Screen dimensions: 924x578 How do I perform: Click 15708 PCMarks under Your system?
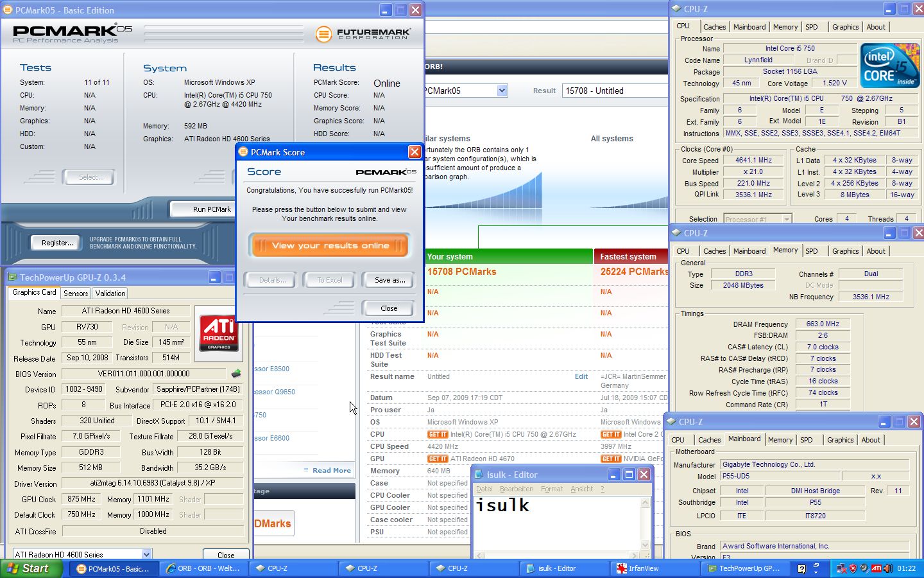461,272
